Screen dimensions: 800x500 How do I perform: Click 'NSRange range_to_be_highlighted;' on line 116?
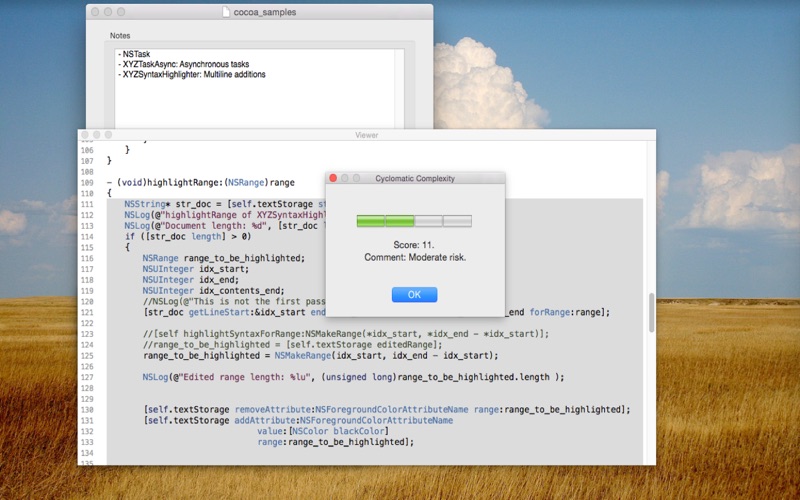tap(223, 258)
